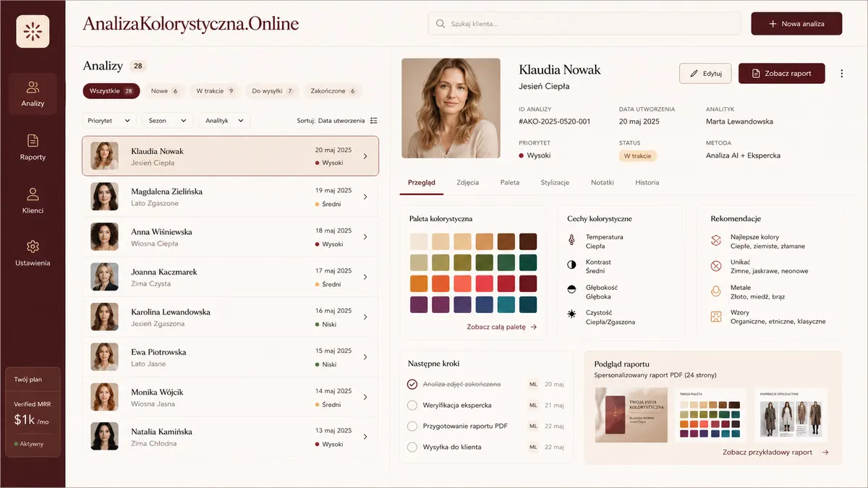Click the Czystość sun icon
The image size is (868, 488).
(x=571, y=314)
